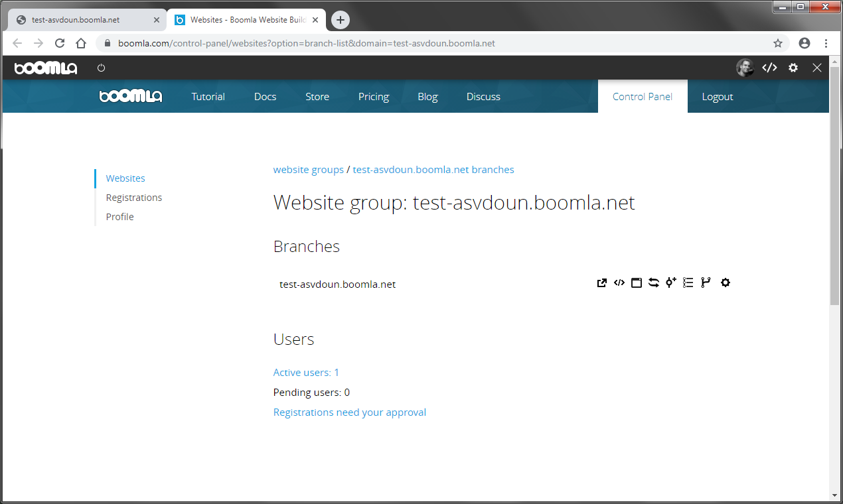The image size is (843, 504).
Task: Close the test-asvdoun.boomla.net browser tab
Action: point(157,20)
